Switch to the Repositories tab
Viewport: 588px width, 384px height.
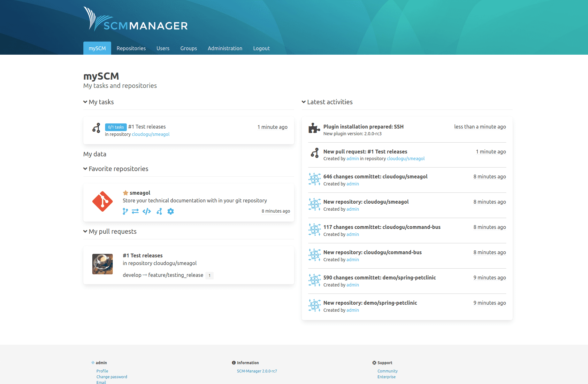click(x=131, y=48)
